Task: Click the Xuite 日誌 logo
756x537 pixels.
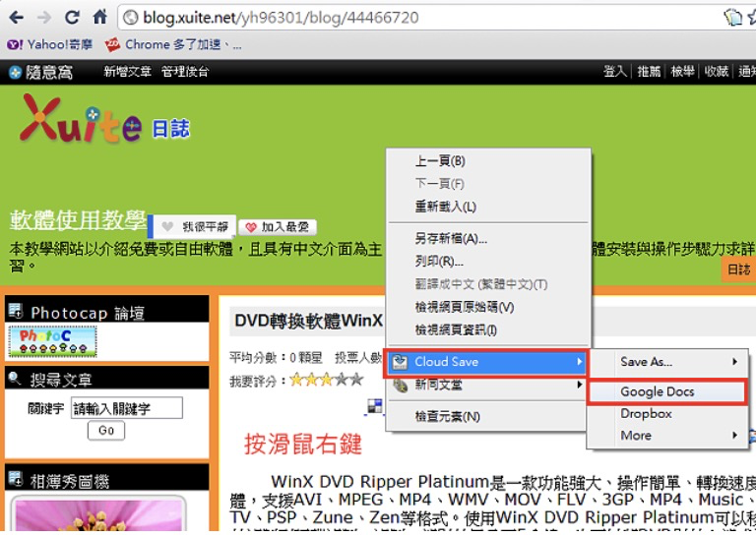Action: point(104,118)
